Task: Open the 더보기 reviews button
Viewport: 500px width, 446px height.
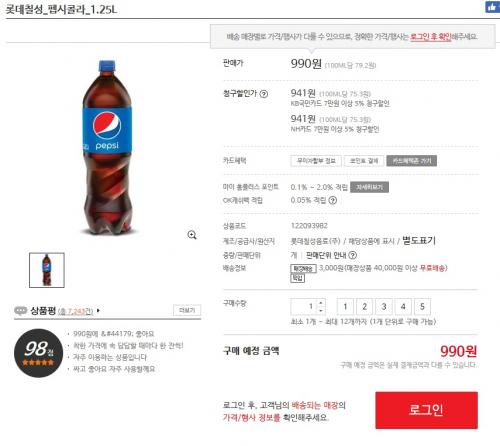Action: (187, 310)
